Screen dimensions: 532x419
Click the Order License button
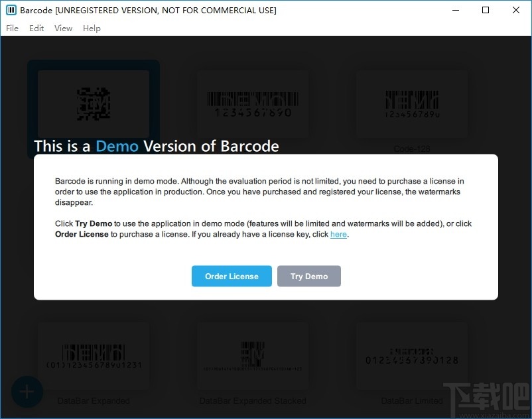[x=232, y=276]
